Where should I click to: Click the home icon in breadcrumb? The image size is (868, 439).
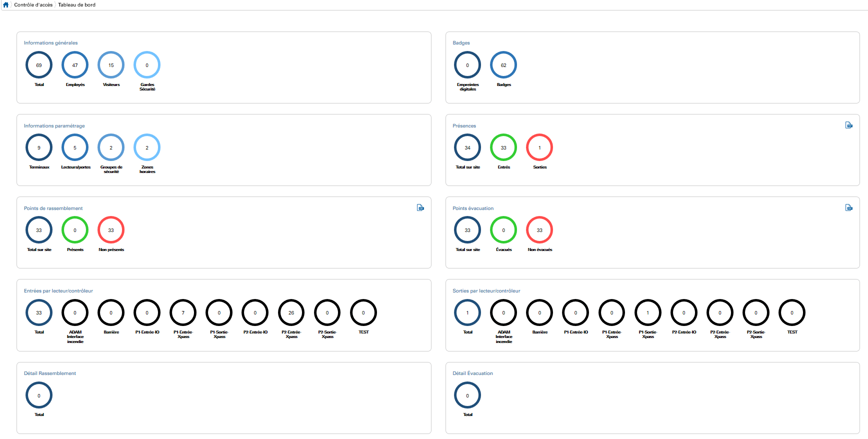(x=6, y=4)
